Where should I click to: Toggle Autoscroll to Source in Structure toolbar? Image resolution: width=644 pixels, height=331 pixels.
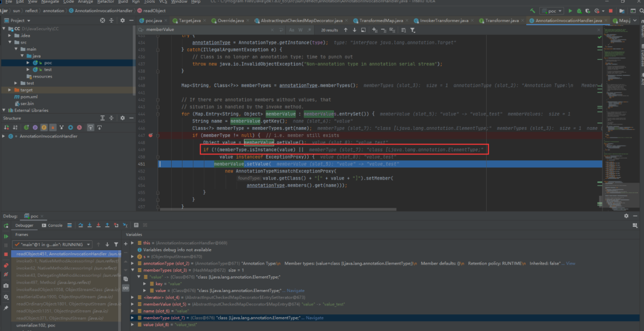click(90, 128)
